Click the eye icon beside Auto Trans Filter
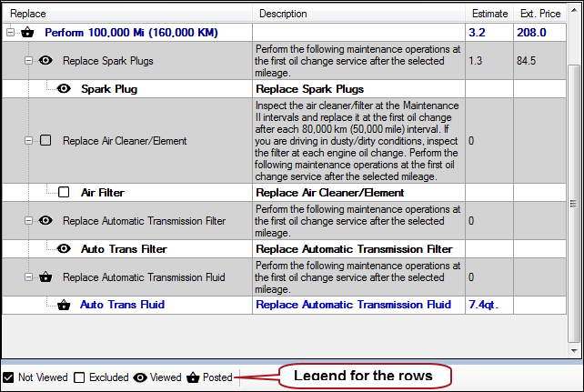This screenshot has height=392, width=584. [x=64, y=248]
